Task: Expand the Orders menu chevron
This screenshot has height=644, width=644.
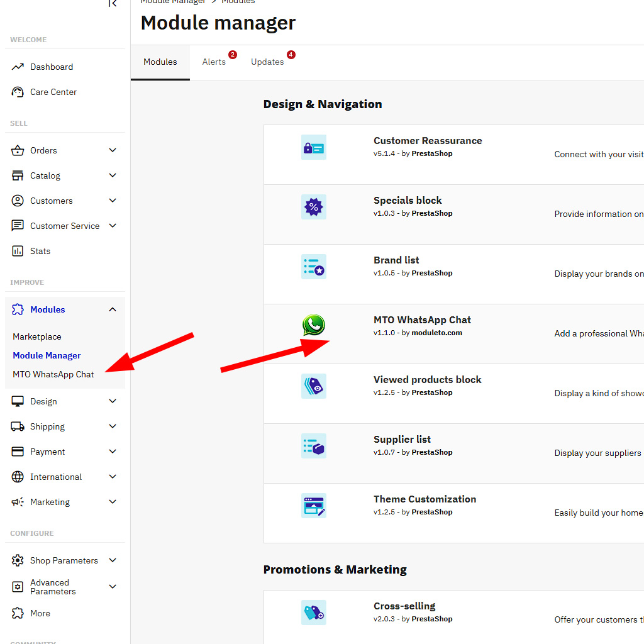Action: 113,150
